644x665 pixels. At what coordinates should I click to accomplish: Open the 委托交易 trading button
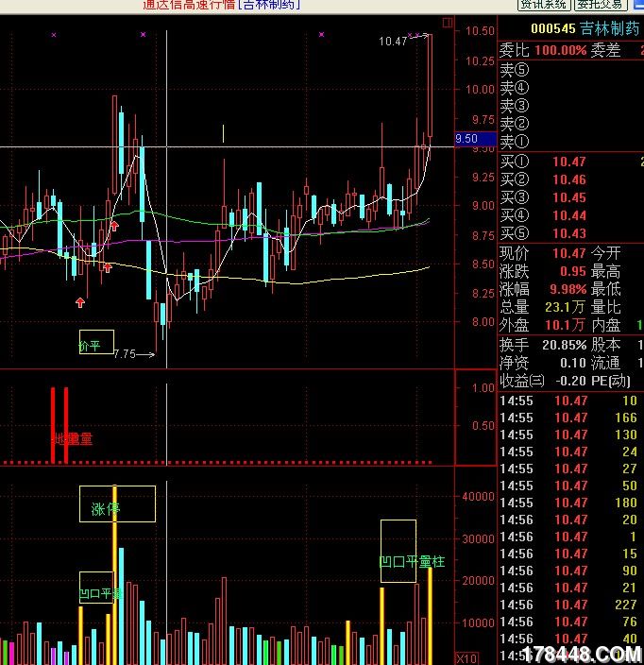point(604,6)
